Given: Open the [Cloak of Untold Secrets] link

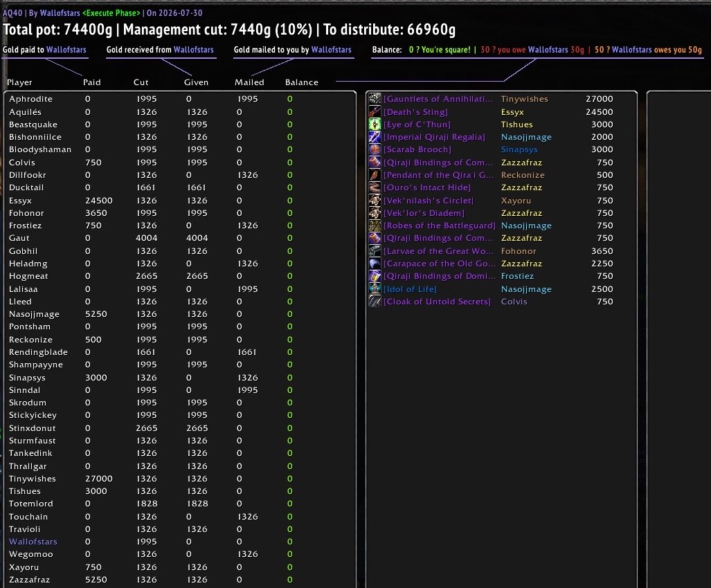Looking at the screenshot, I should tap(437, 301).
